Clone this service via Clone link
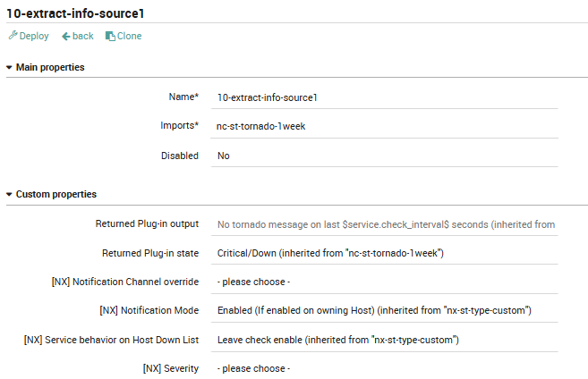The height and width of the screenshot is (379, 588). click(124, 36)
